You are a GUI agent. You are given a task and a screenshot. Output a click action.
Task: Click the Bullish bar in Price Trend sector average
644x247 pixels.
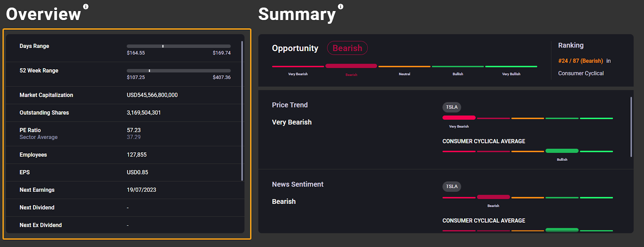tap(562, 151)
